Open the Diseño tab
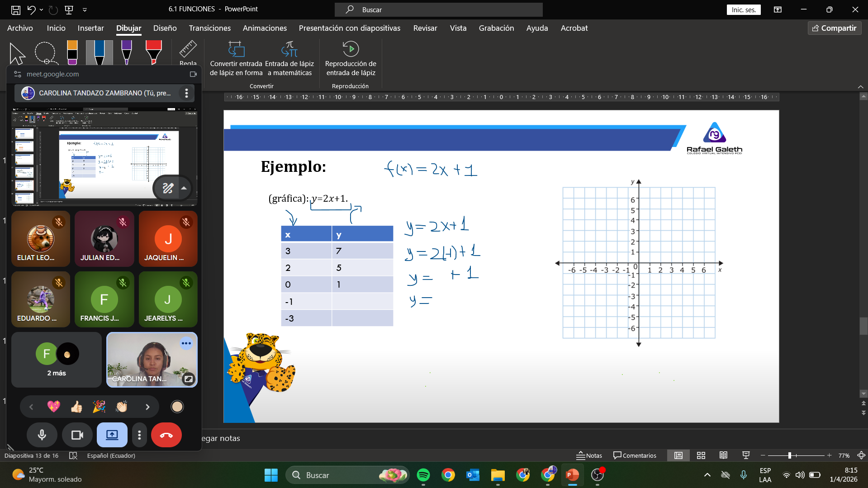This screenshot has height=488, width=868. coord(165,28)
